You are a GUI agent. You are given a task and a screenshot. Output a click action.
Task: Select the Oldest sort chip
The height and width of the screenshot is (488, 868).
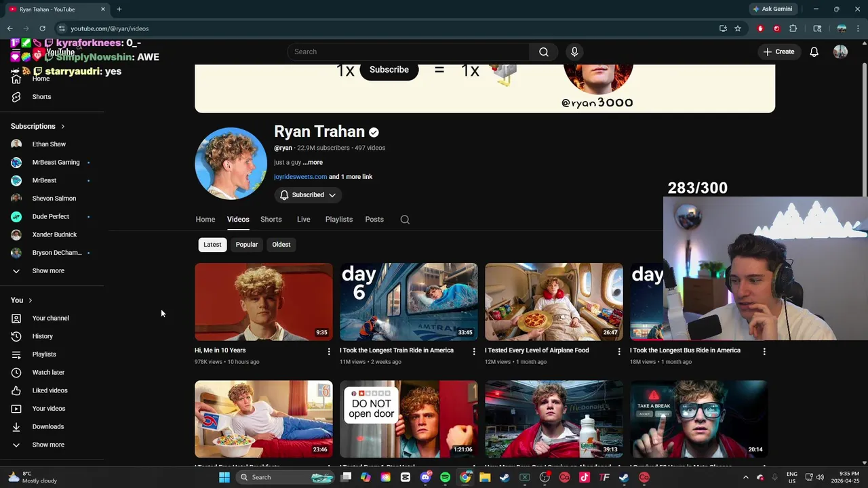pos(281,245)
